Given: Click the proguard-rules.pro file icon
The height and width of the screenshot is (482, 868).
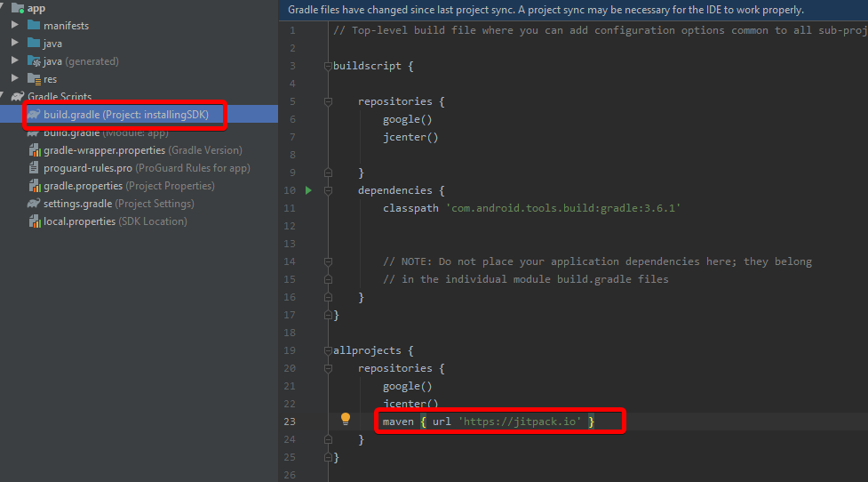Looking at the screenshot, I should (x=34, y=168).
